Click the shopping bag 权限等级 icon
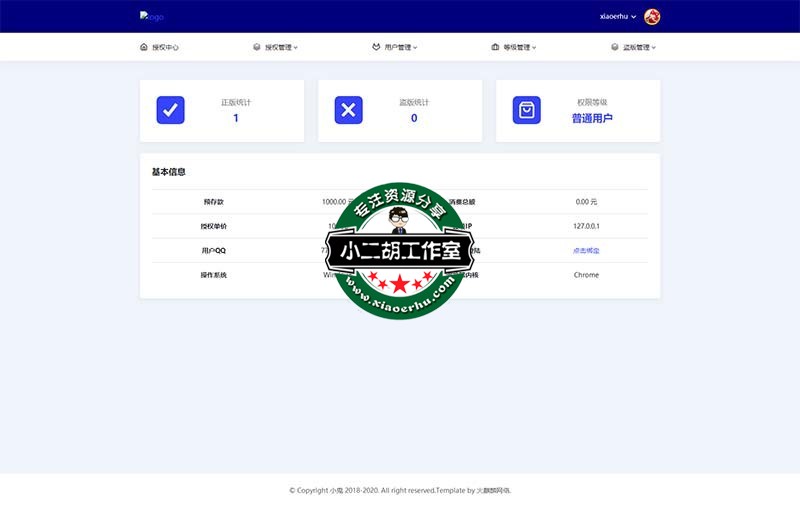 (x=526, y=110)
